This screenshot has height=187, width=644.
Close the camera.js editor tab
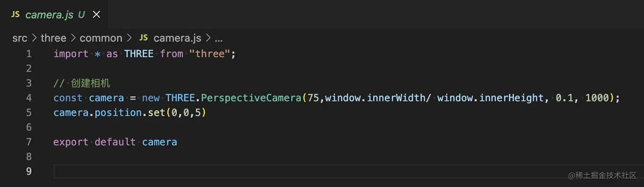[x=97, y=15]
